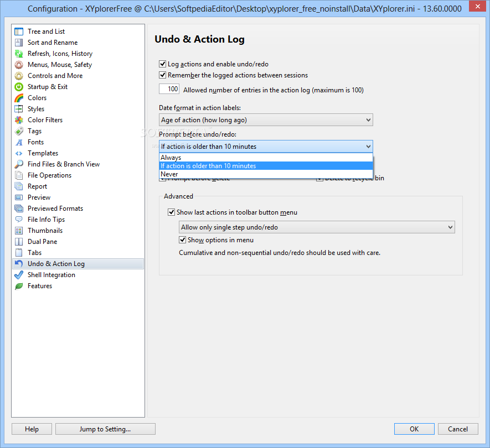Viewport: 490px width, 448px height.
Task: Click the Tabs page icon
Action: click(x=19, y=253)
